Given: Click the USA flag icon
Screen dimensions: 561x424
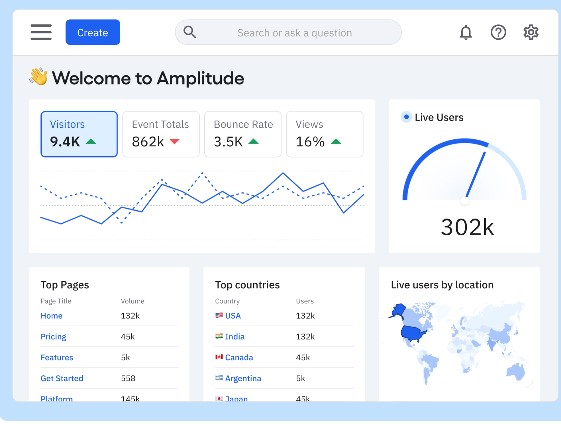Looking at the screenshot, I should coord(219,316).
